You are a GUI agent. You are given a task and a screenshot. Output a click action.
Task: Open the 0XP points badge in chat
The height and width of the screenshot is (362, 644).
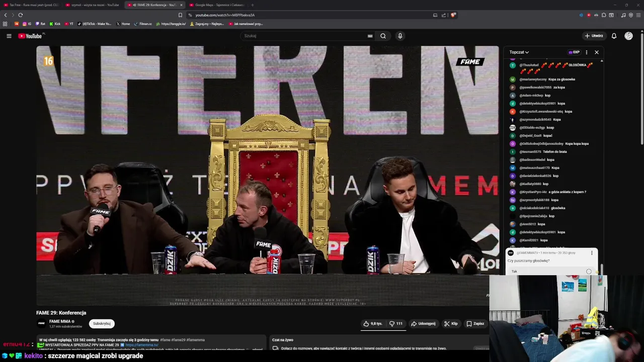(574, 52)
